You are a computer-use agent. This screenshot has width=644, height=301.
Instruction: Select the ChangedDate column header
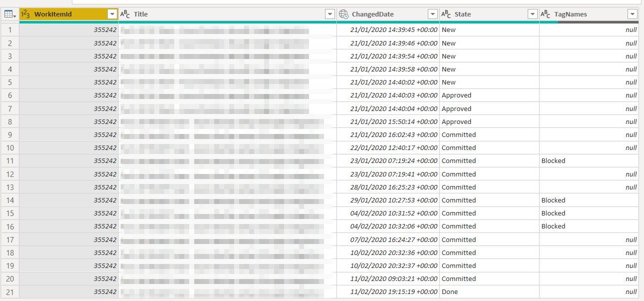coord(388,14)
